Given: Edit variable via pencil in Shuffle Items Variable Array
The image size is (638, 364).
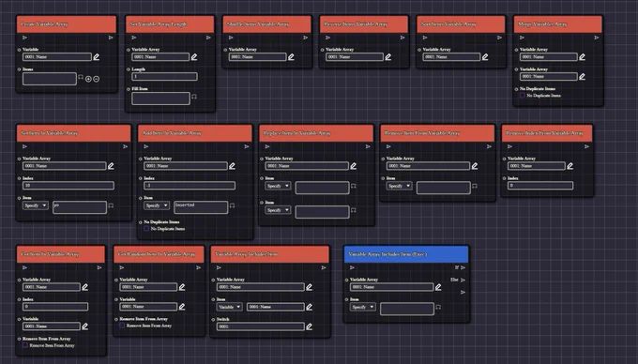Looking at the screenshot, I should [x=291, y=57].
